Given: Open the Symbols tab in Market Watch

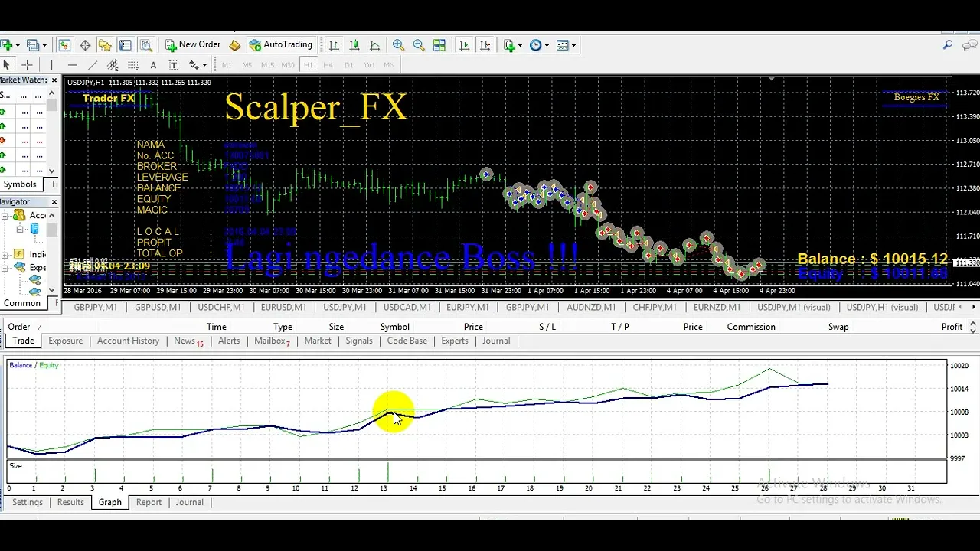Looking at the screenshot, I should (19, 184).
